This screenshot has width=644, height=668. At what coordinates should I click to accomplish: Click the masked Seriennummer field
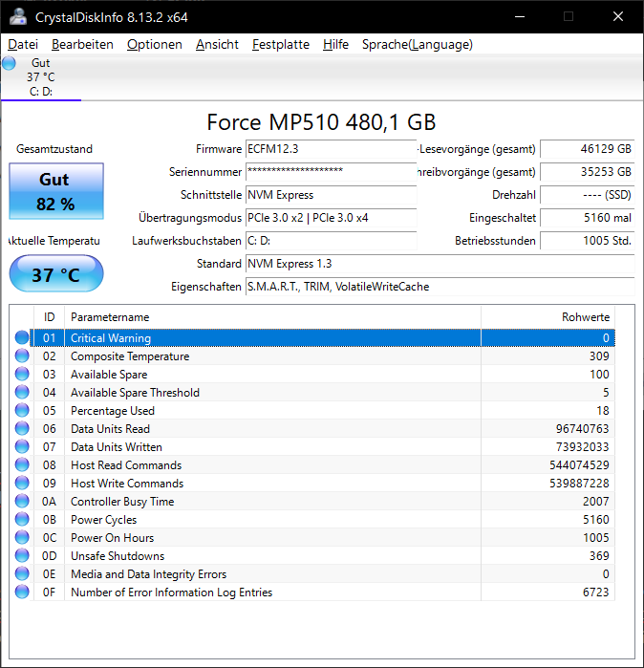[331, 172]
